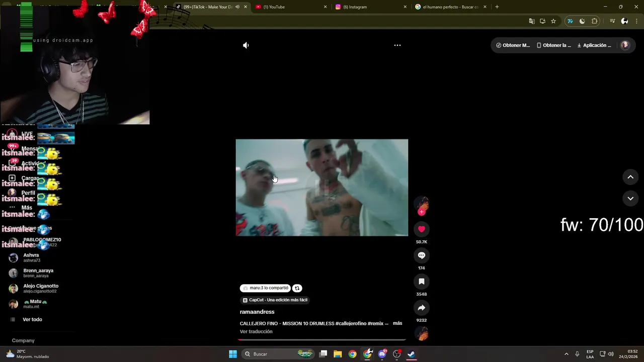Click Obtener M... coins button
The image size is (644, 362).
click(513, 45)
